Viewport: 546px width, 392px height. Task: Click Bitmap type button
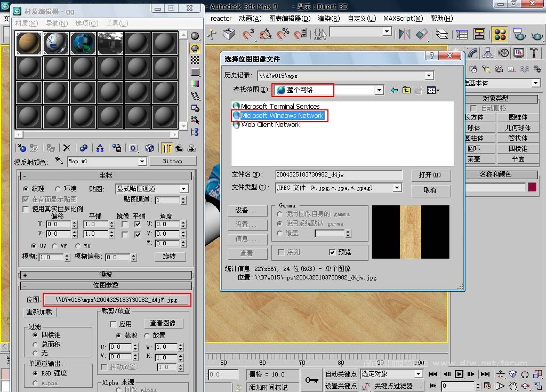(x=173, y=161)
